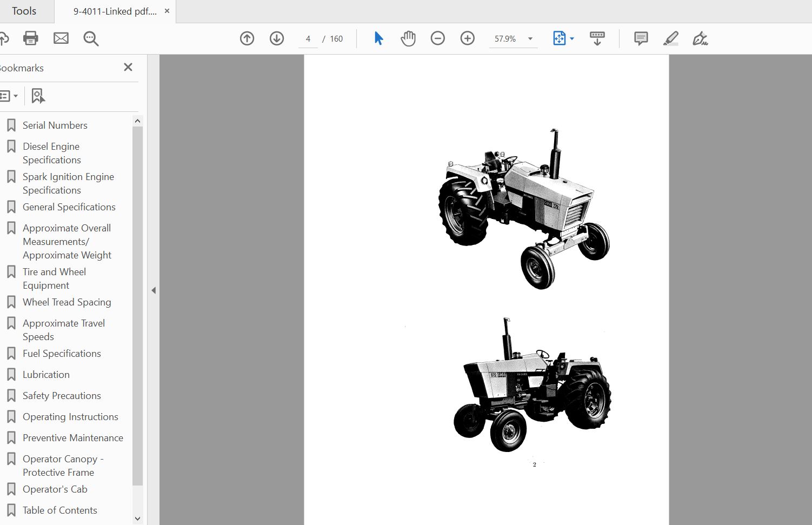Collapse the bookmarks pane with divider arrow

click(x=154, y=290)
